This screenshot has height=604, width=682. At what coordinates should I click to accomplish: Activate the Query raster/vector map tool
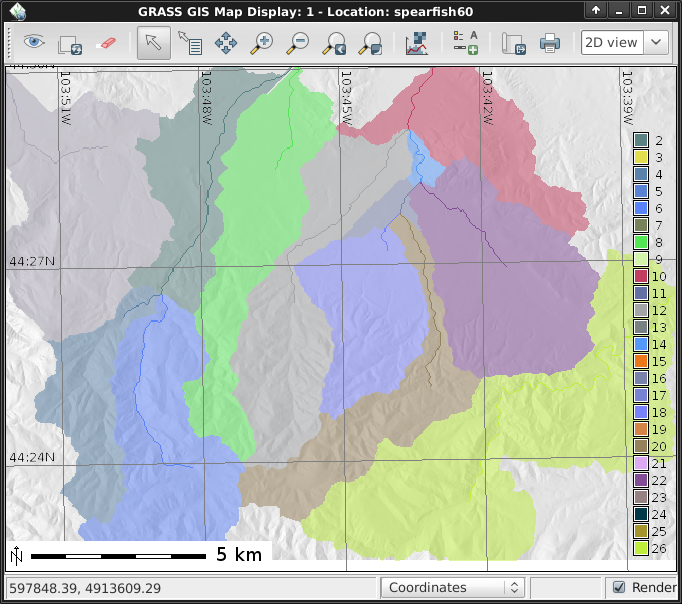tap(189, 43)
